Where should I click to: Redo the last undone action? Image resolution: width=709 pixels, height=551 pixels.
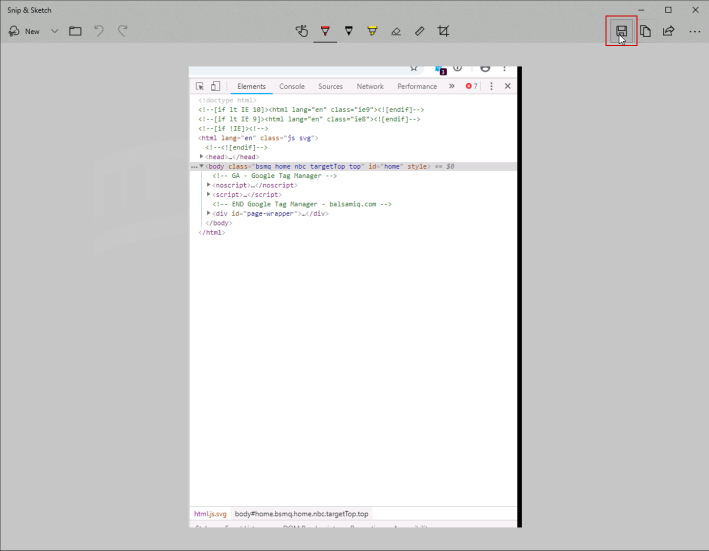tap(123, 31)
